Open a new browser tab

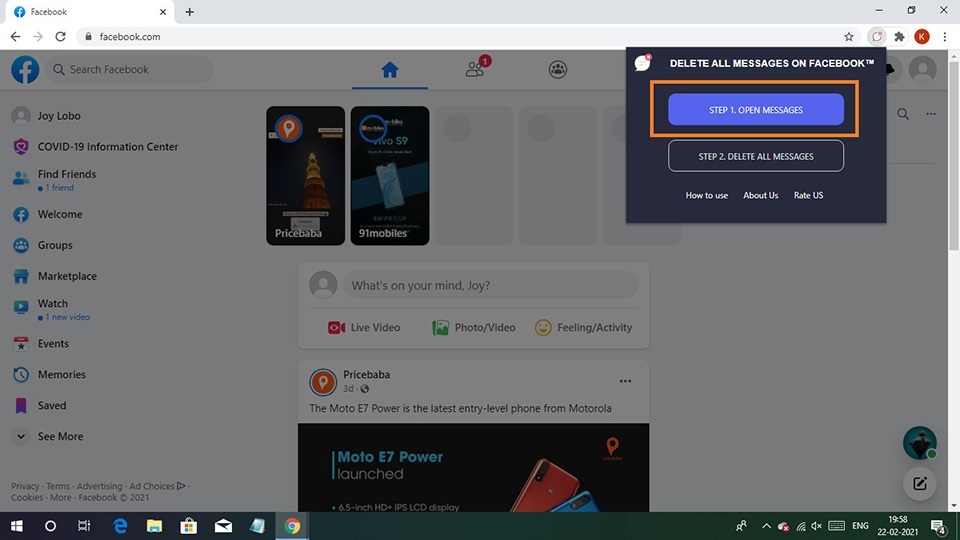189,12
